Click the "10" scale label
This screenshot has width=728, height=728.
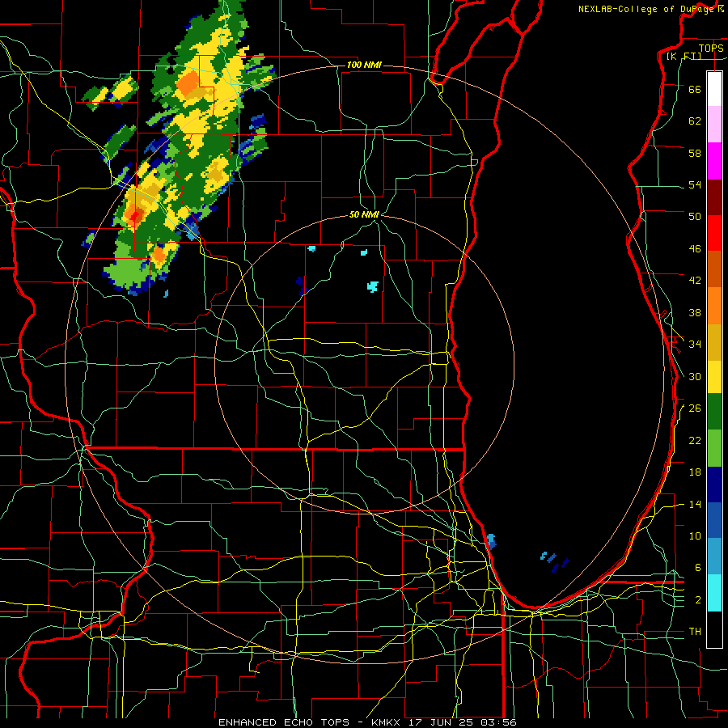point(695,535)
